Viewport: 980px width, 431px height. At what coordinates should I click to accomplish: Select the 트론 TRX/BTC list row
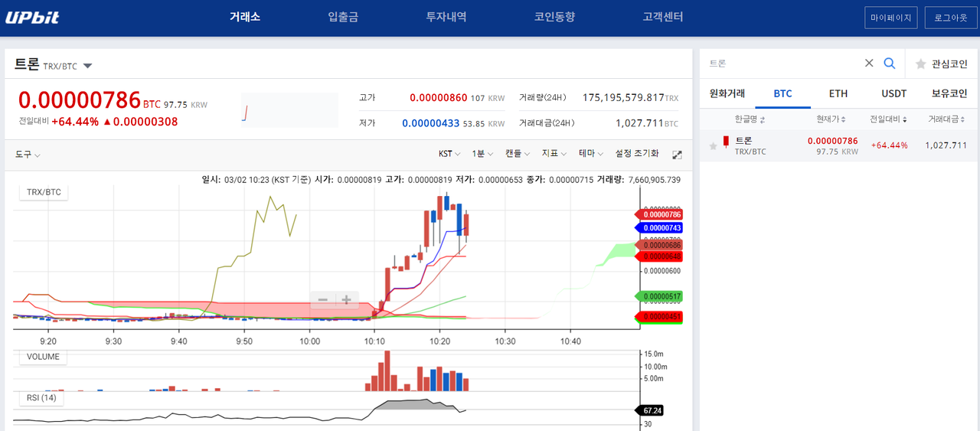(838, 145)
